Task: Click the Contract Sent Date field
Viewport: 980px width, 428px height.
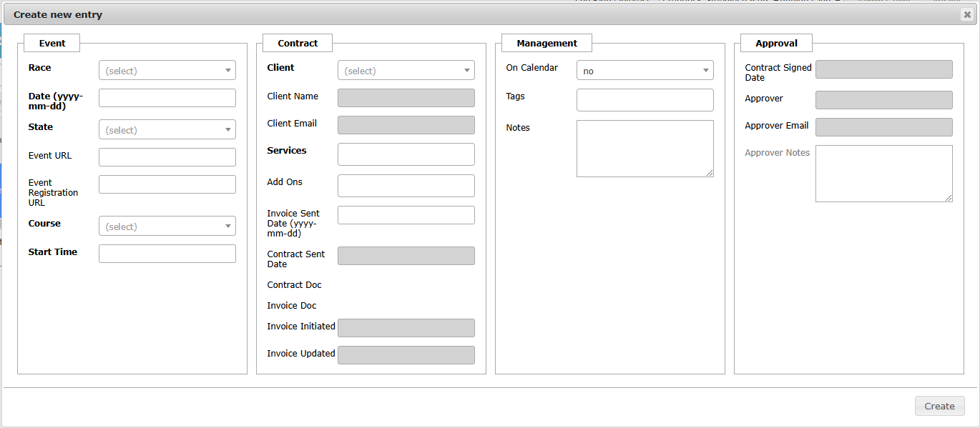Action: click(406, 256)
